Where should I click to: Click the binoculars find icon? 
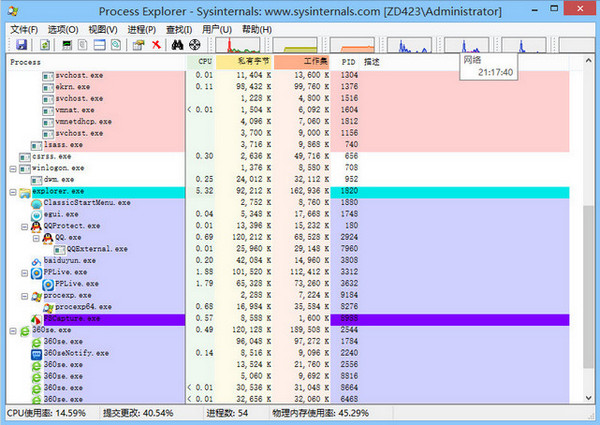point(177,46)
